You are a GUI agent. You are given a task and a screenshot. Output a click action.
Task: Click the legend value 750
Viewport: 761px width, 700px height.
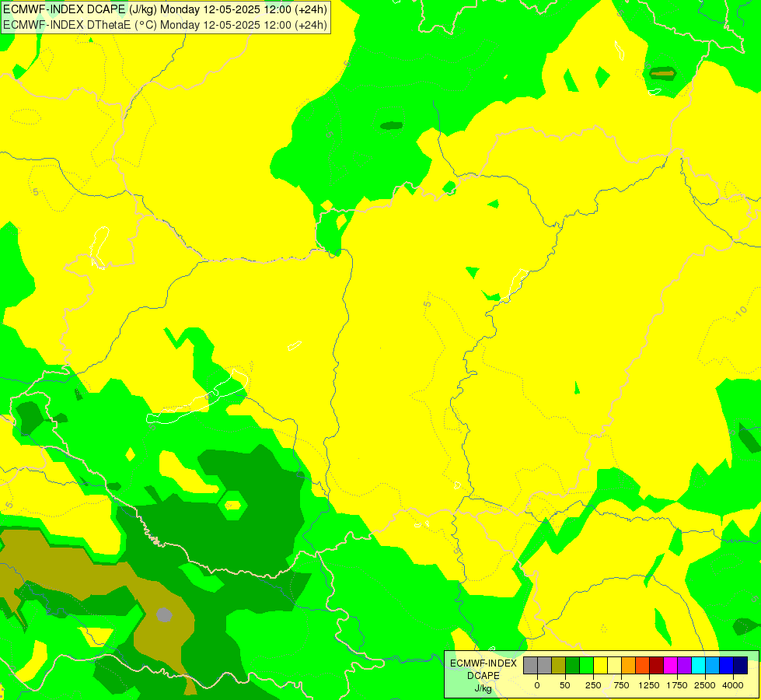[x=621, y=685]
